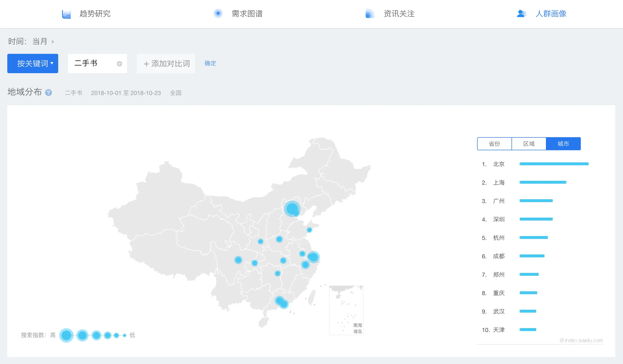Viewport: 623px width, 364px height.
Task: Click the demand graph (需求图谱) circle icon
Action: (218, 13)
